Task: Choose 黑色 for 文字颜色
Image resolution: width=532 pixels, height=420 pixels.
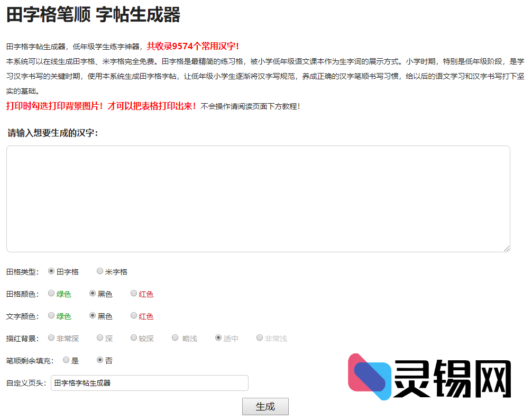Action: tap(92, 315)
